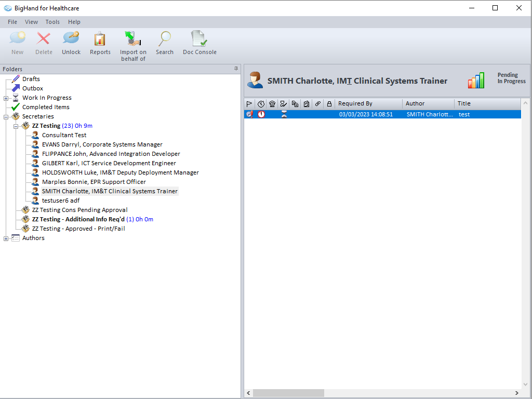532x399 pixels.
Task: Click the copies column header icon
Action: [x=295, y=104]
